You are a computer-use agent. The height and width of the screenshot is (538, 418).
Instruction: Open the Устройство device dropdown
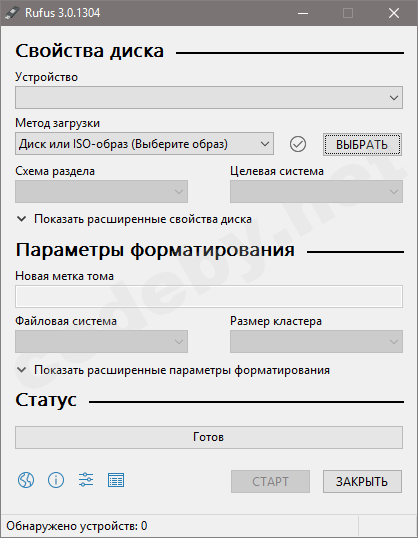(209, 97)
